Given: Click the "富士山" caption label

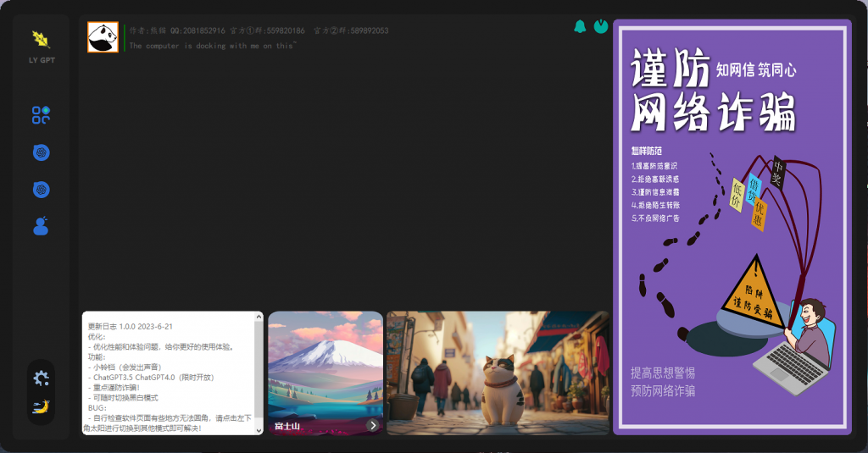Looking at the screenshot, I should (x=287, y=426).
